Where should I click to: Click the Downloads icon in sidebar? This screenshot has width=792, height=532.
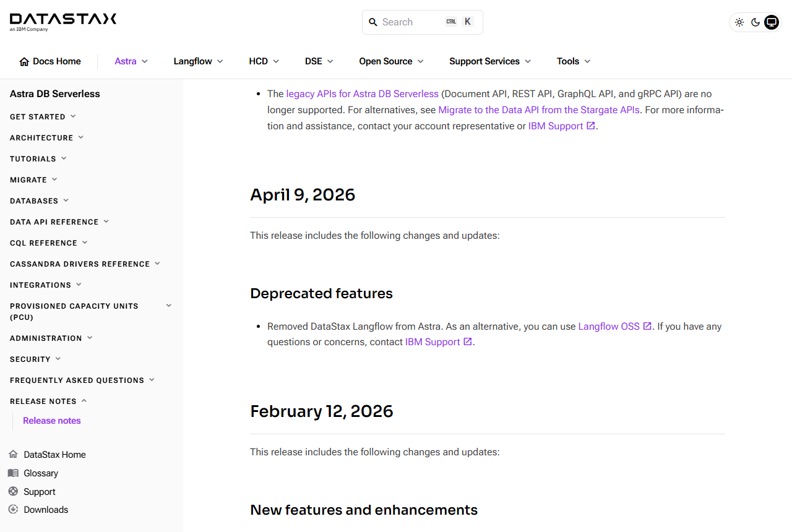click(x=13, y=509)
